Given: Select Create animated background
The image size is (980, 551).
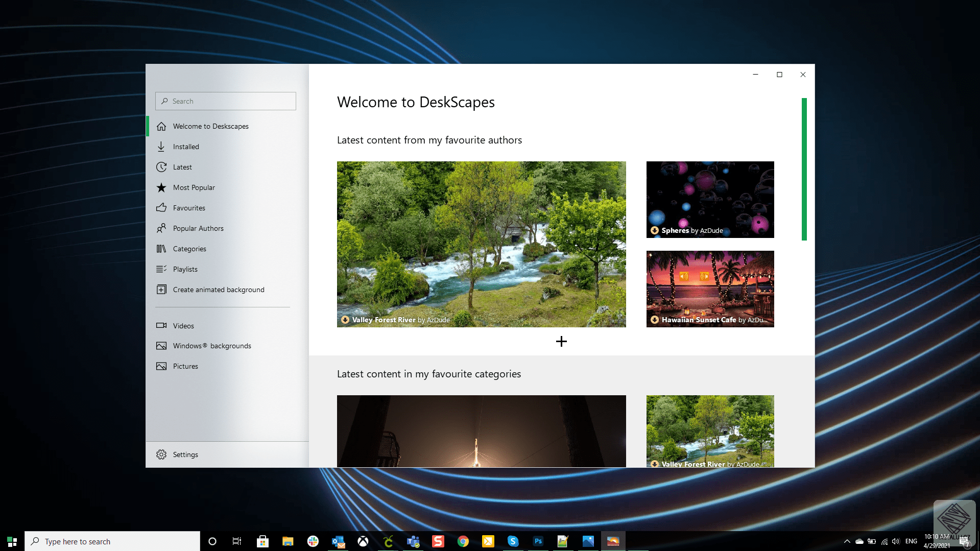Looking at the screenshot, I should [x=218, y=290].
